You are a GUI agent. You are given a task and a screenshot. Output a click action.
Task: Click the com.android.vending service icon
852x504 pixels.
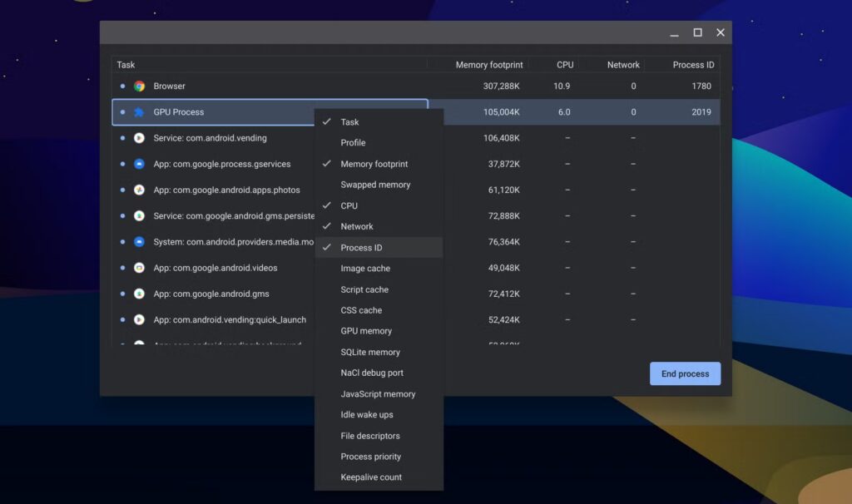(x=140, y=137)
